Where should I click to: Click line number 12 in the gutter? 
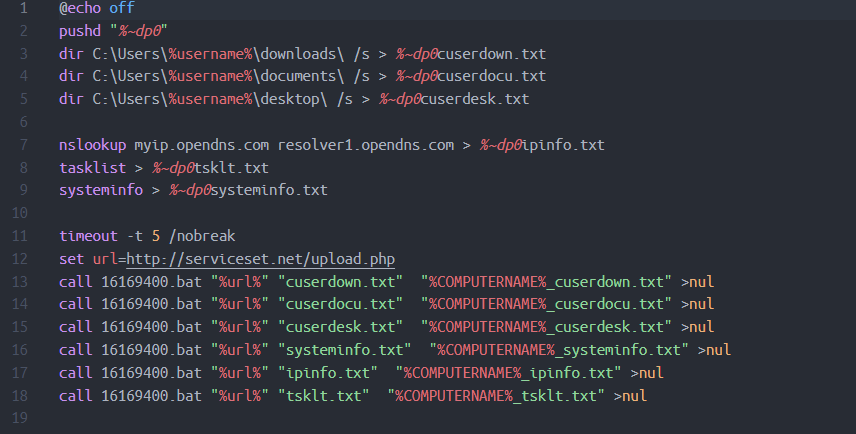pos(20,259)
